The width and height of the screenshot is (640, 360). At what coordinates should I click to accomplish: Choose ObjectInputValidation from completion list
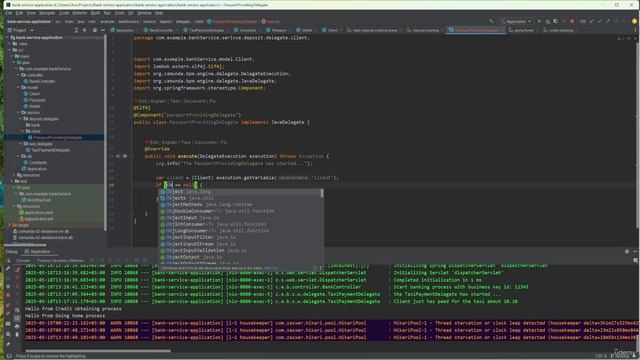[241, 250]
